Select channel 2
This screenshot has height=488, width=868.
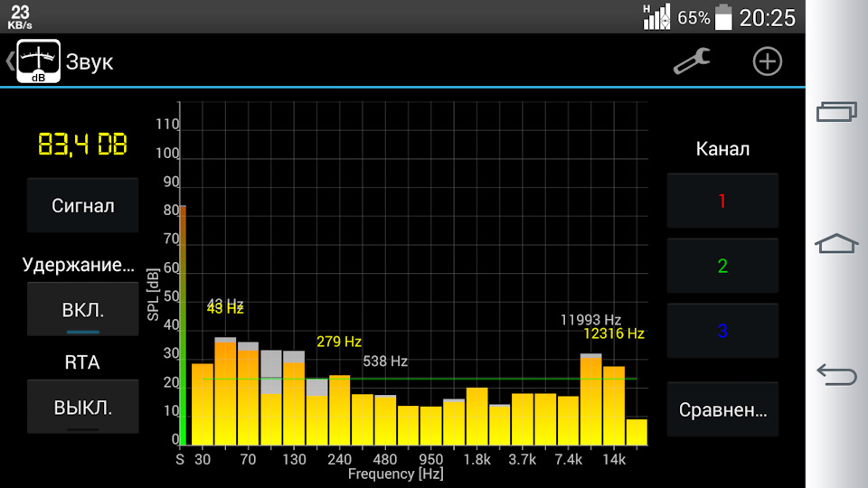pyautogui.click(x=722, y=266)
